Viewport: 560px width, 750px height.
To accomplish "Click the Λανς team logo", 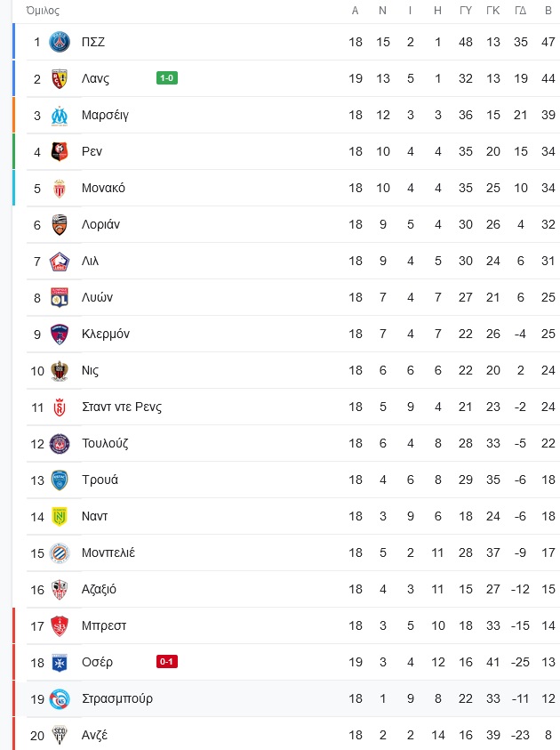I will 60,78.
